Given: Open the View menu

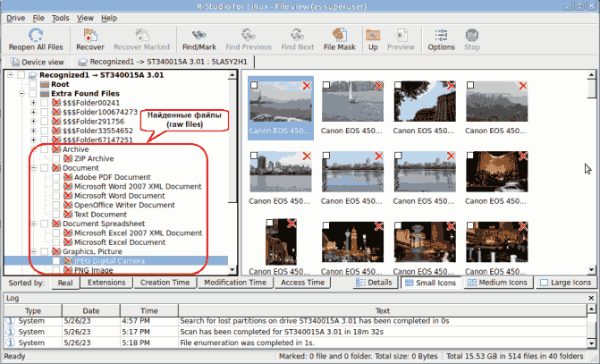Looking at the screenshot, I should 85,18.
